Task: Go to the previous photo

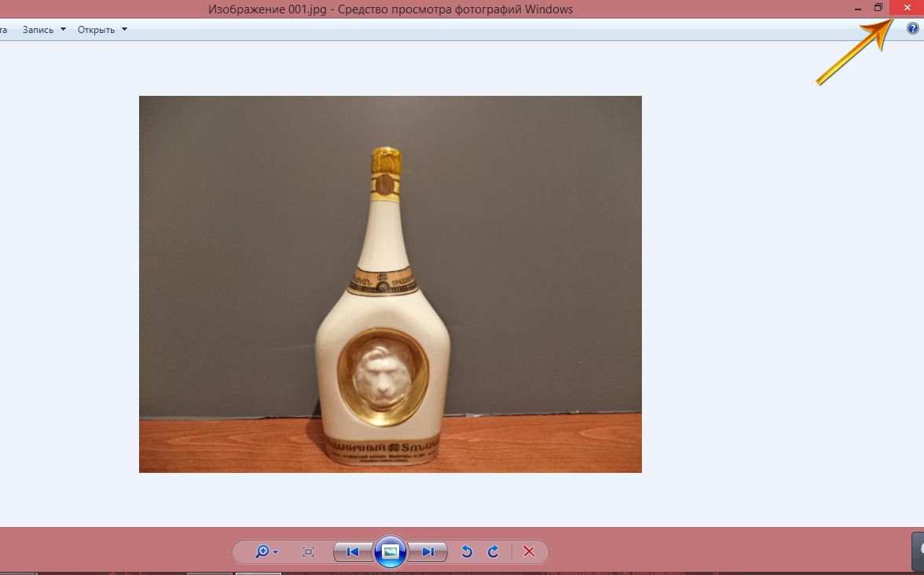Action: [353, 552]
